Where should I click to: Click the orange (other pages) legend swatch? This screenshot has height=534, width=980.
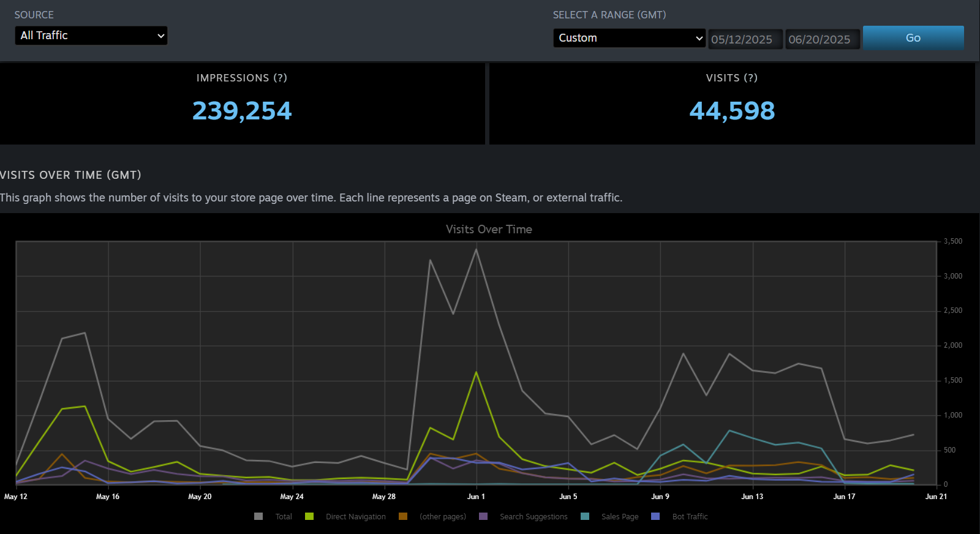(x=403, y=516)
